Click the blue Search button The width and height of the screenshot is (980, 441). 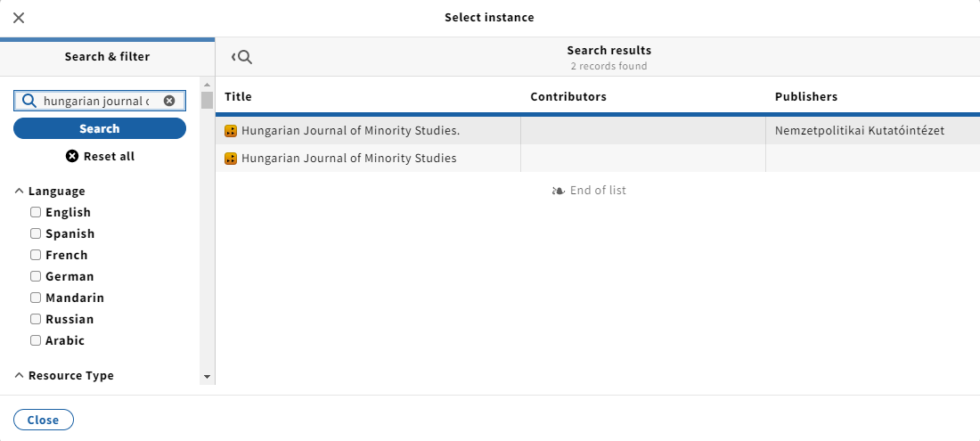click(x=100, y=128)
